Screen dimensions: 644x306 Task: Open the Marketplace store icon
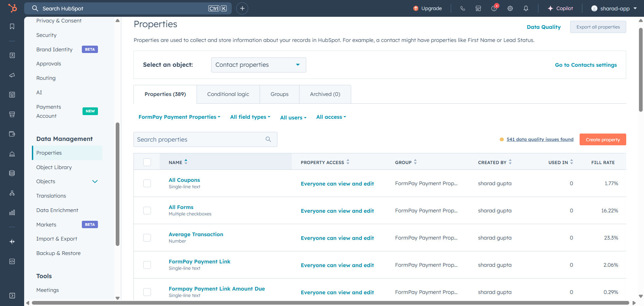coord(478,8)
